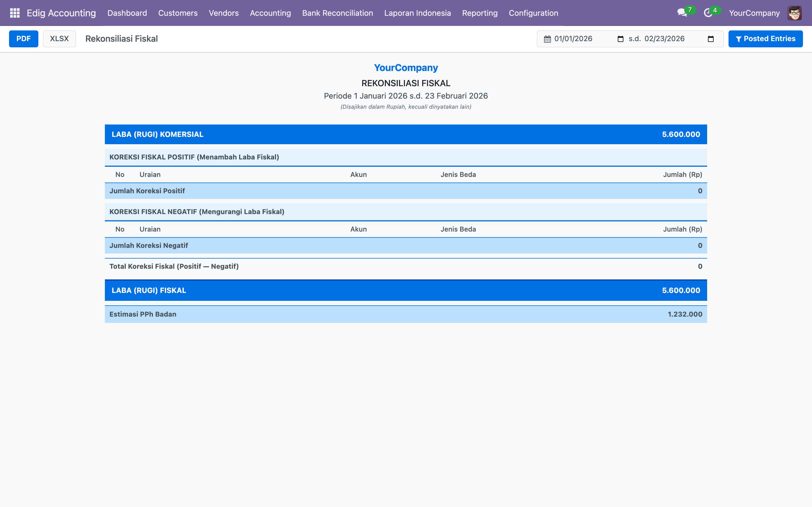Click the end date field 02/23/2026

[x=664, y=39]
